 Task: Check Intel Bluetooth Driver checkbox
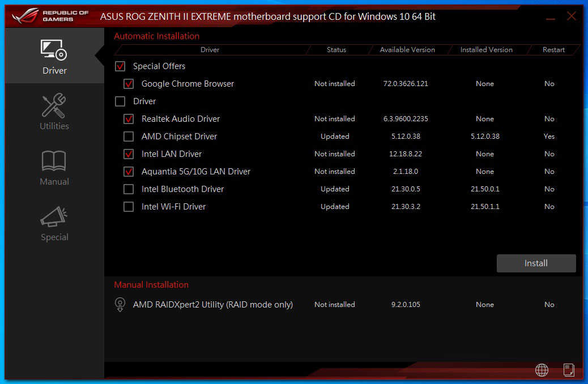129,189
